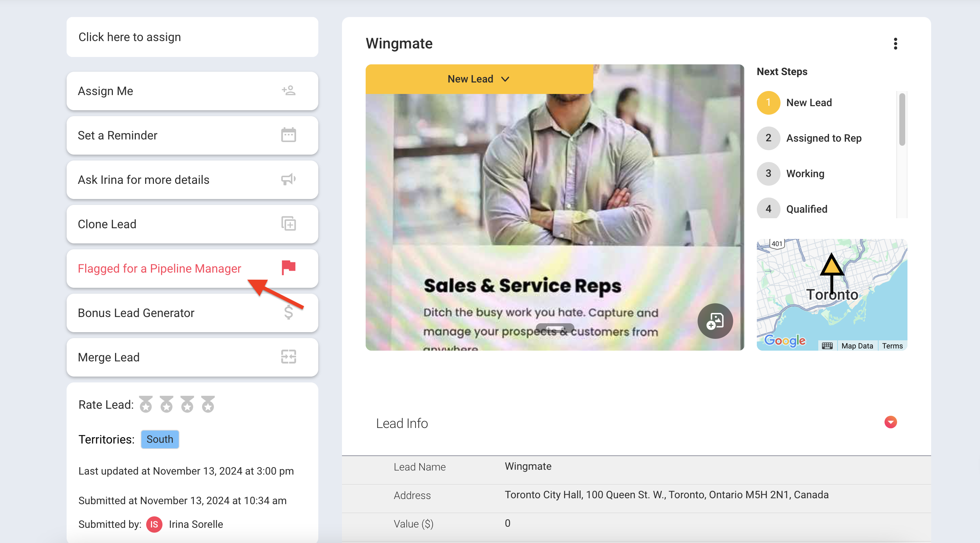Screen dimensions: 980x543
Task: Click the IS avatar of Irina Sorelle
Action: [x=154, y=525]
